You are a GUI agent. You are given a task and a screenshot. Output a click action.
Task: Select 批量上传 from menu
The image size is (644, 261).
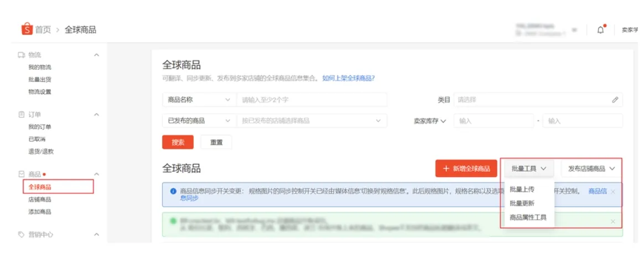tap(522, 190)
